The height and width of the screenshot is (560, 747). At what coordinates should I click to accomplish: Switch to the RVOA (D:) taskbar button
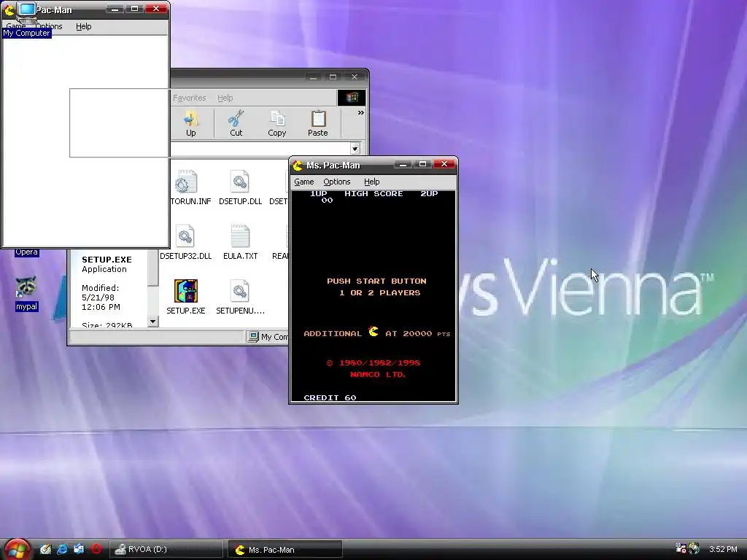(x=166, y=549)
